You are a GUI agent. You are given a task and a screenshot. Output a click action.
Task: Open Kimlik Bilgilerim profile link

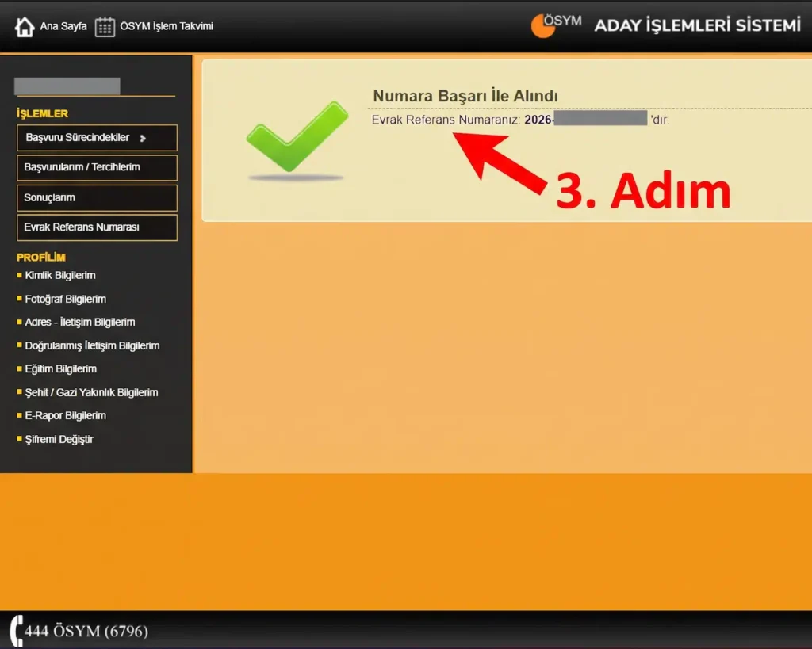[60, 275]
